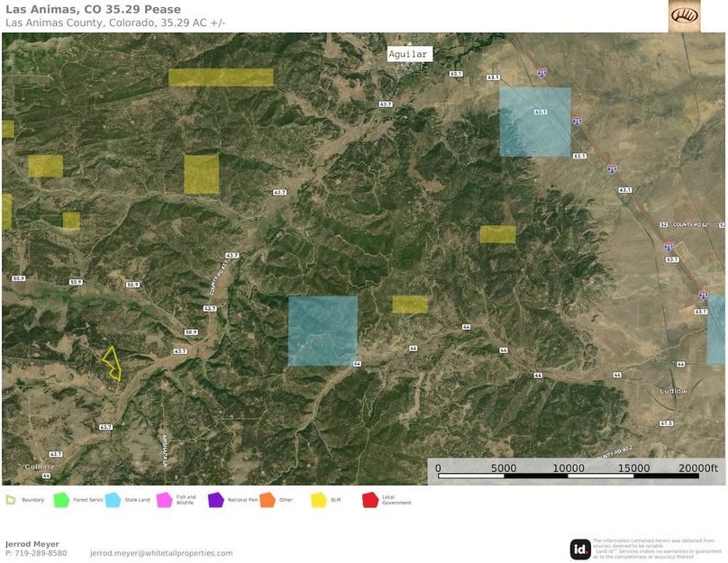
Task: Click the large State Land square in the map center
Action: point(323,331)
